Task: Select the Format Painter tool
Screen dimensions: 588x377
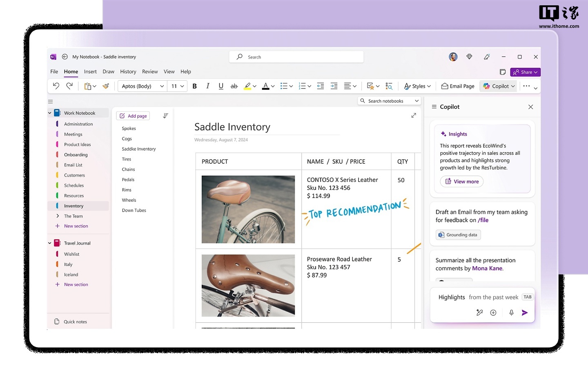Action: (x=106, y=86)
